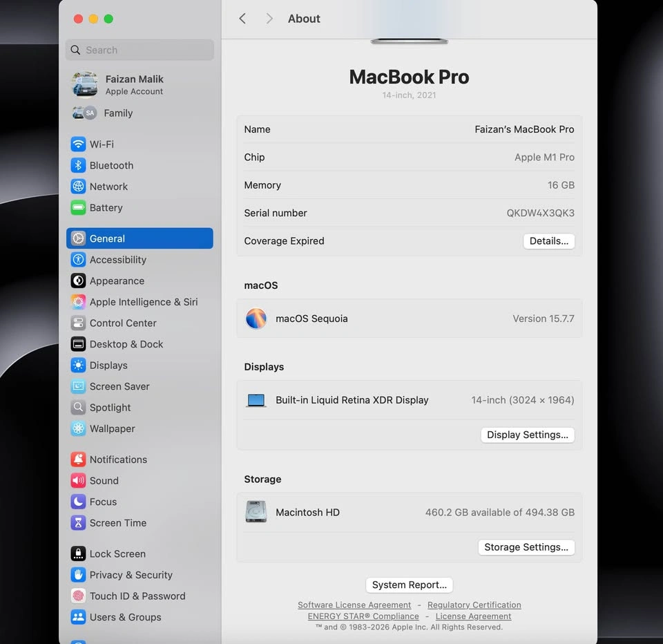Open Notifications bell icon
This screenshot has width=663, height=644.
pyautogui.click(x=78, y=460)
